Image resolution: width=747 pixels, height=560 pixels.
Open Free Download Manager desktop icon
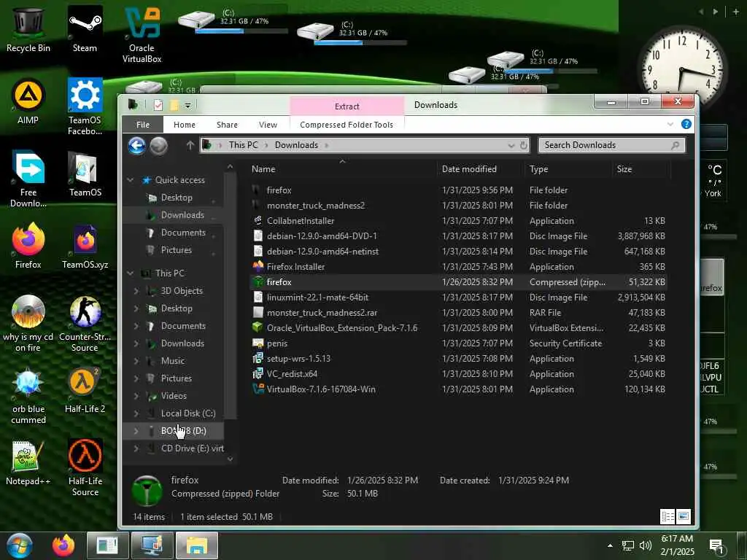pyautogui.click(x=28, y=179)
